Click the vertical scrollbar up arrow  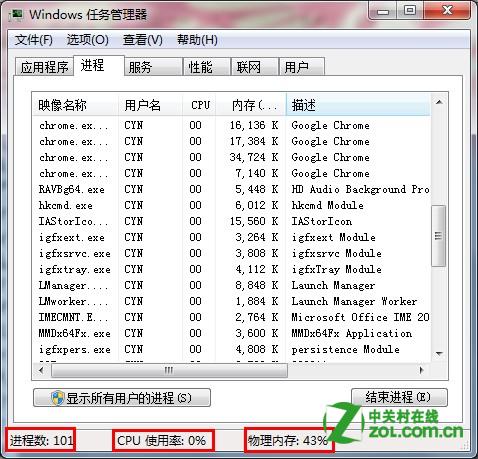click(439, 102)
